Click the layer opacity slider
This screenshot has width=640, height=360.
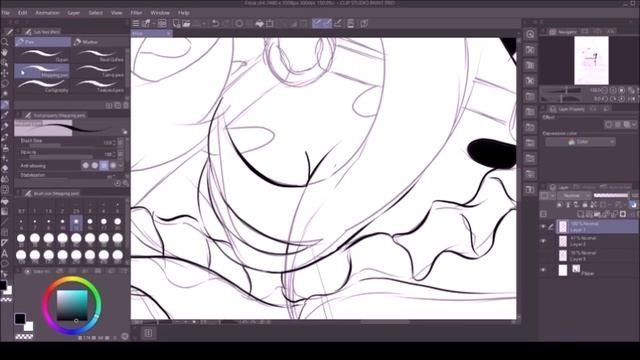coord(611,196)
